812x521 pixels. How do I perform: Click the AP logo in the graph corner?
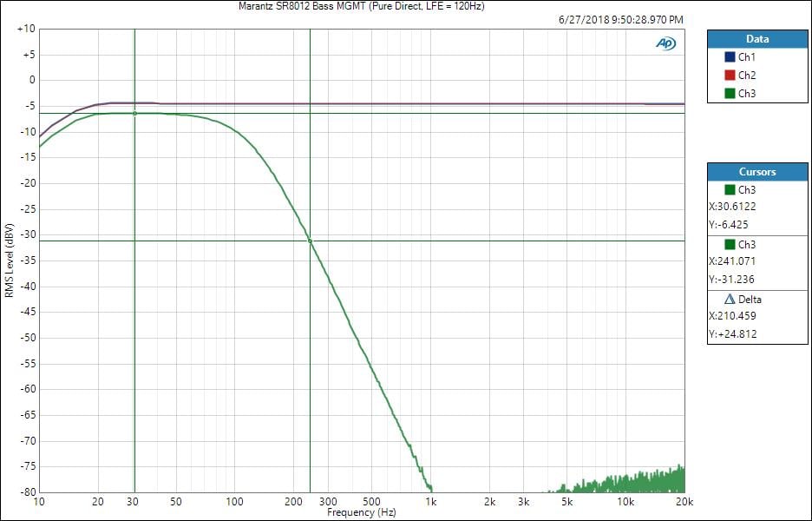tap(665, 43)
